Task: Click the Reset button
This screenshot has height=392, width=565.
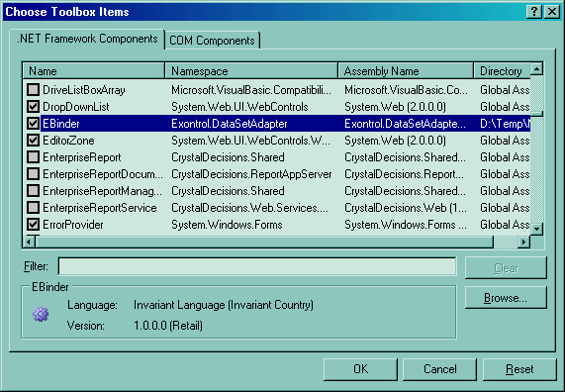Action: click(x=519, y=369)
